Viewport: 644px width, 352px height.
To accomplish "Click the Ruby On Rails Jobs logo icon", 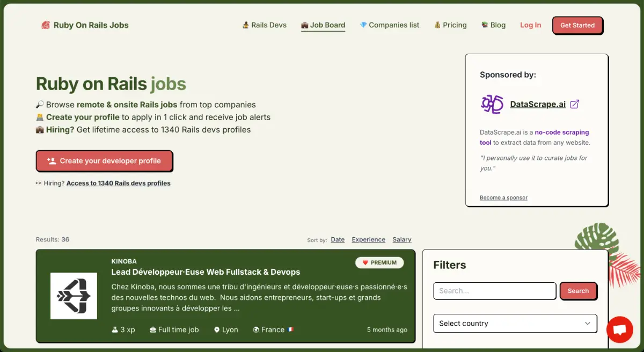I will 45,25.
